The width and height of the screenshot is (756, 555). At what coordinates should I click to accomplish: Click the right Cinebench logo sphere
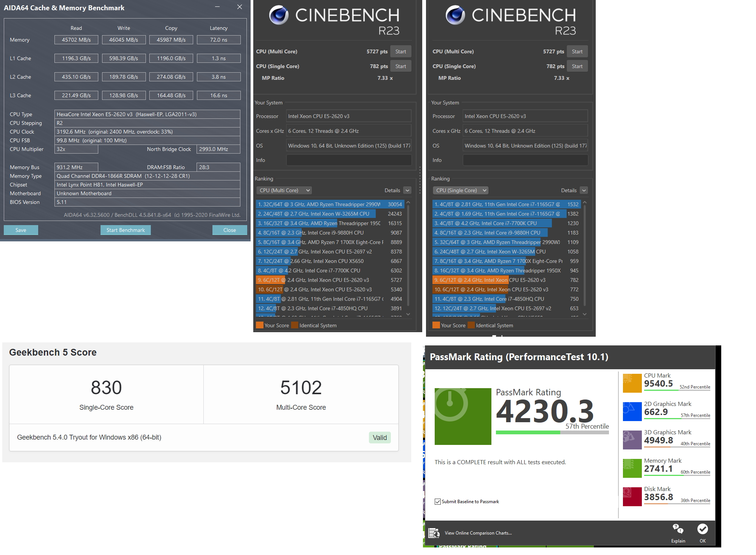pyautogui.click(x=455, y=15)
